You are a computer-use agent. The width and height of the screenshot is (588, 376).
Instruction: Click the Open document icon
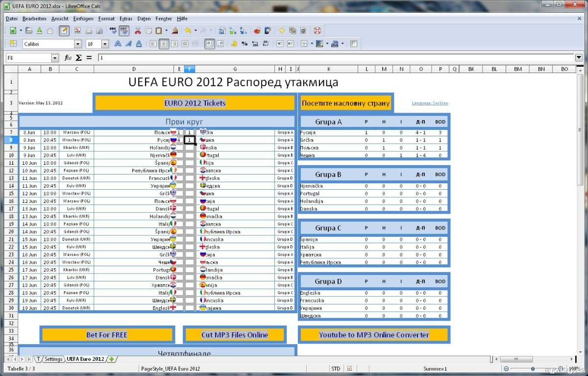pyautogui.click(x=29, y=30)
